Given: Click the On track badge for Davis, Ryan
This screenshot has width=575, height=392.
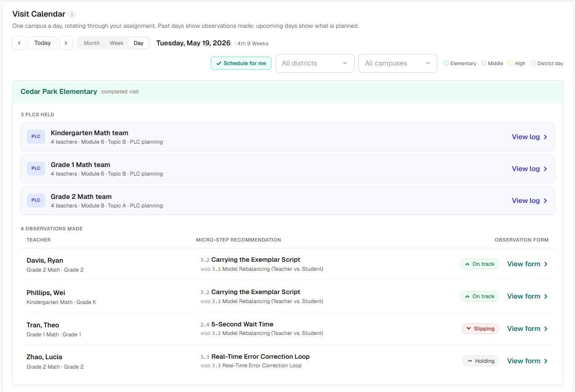Looking at the screenshot, I should point(479,264).
